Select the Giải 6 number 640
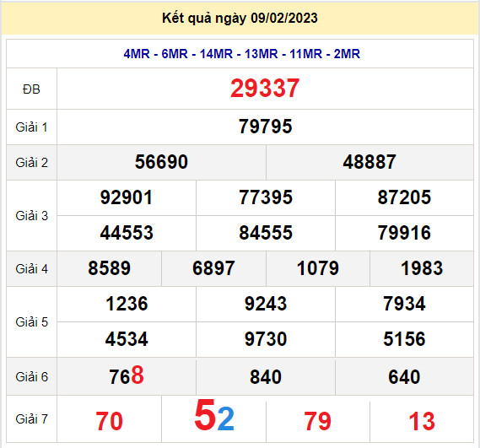 [404, 377]
